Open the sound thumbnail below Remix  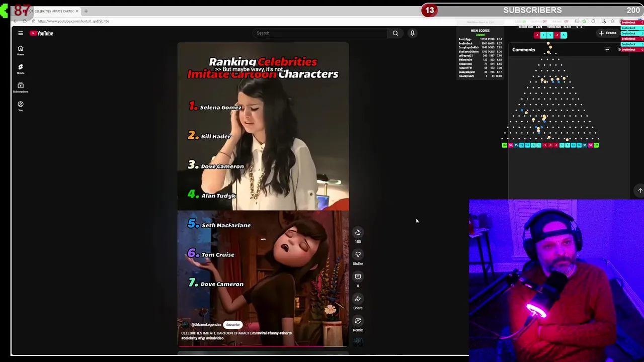pyautogui.click(x=358, y=342)
